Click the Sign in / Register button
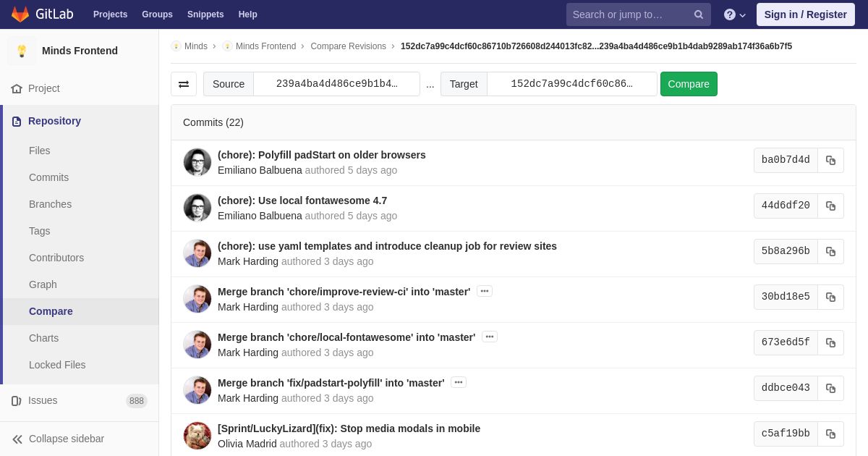 (x=805, y=14)
